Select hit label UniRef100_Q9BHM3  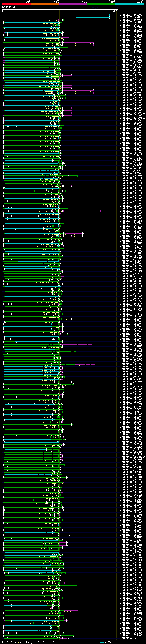(131, 95)
